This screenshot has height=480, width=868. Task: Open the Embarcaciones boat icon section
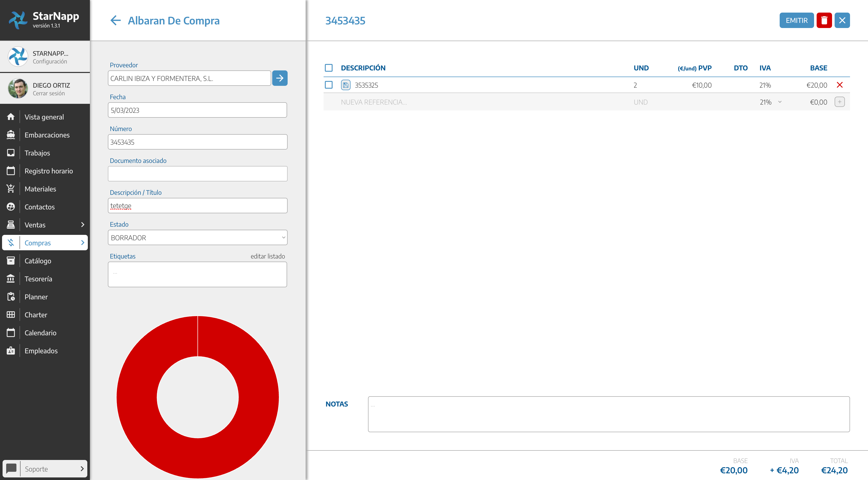(11, 135)
